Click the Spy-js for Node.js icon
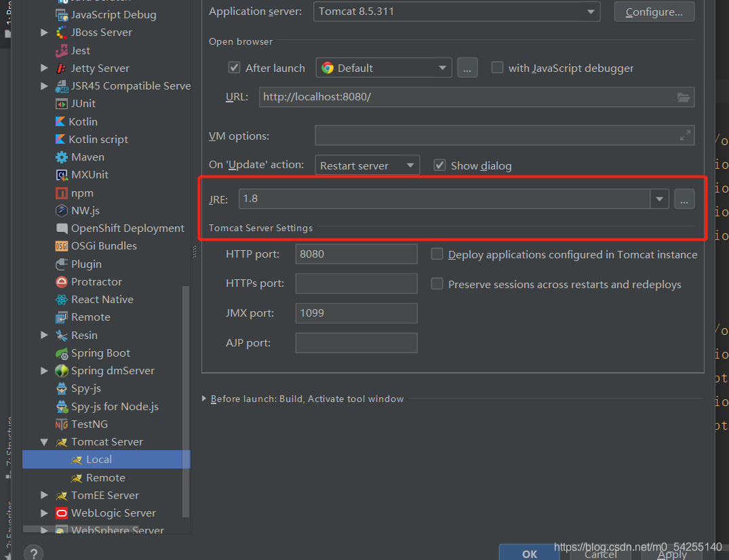Image resolution: width=729 pixels, height=560 pixels. pyautogui.click(x=61, y=407)
